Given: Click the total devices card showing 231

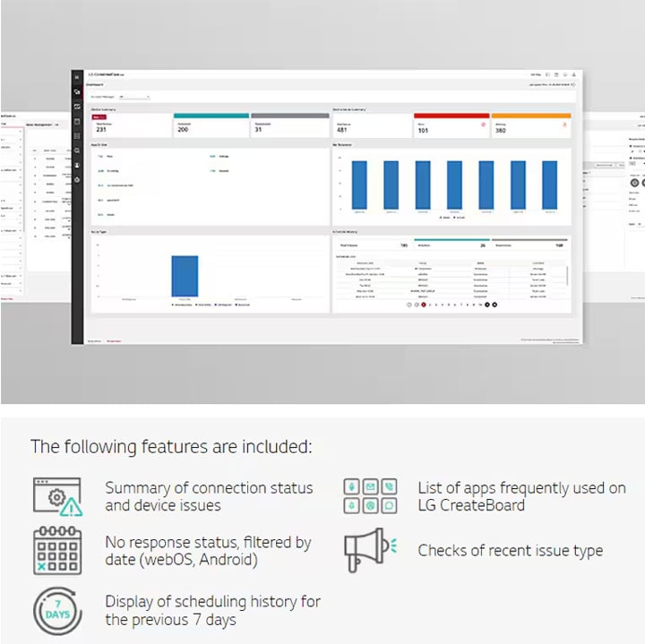Looking at the screenshot, I should 131,125.
